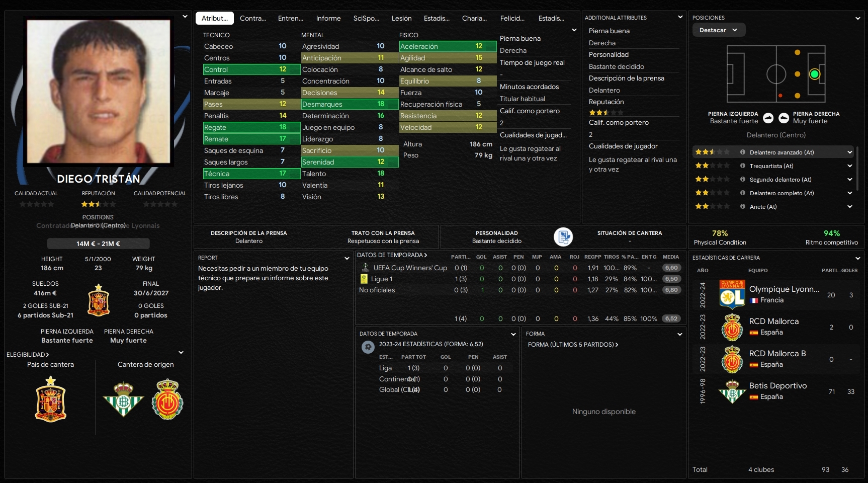The height and width of the screenshot is (483, 868).
Task: Expand the Delantero avanzado (At) role row
Action: [x=850, y=152]
